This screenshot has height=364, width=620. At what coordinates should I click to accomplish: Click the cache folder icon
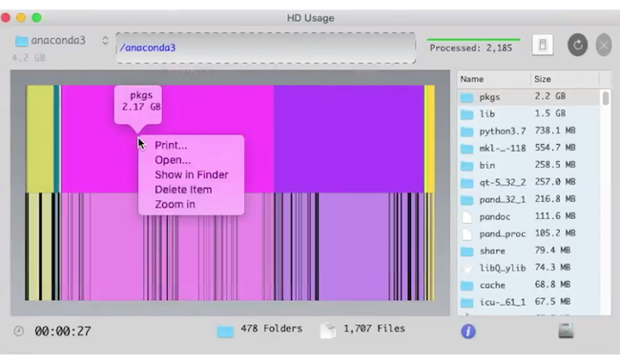click(x=467, y=286)
